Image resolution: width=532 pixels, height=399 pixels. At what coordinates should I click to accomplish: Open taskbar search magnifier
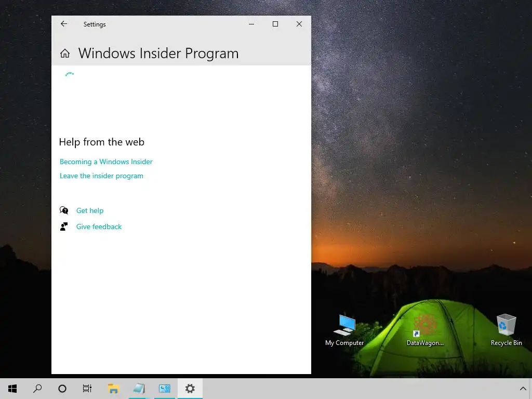(x=37, y=389)
